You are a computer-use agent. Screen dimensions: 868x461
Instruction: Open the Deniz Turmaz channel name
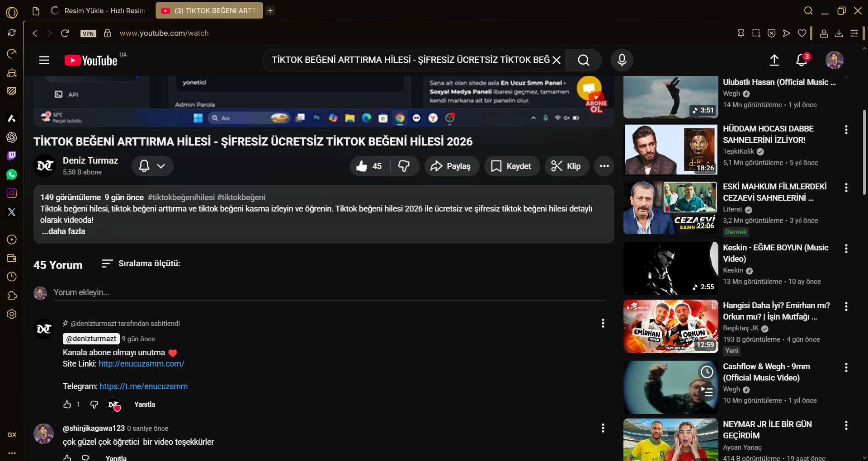(90, 160)
